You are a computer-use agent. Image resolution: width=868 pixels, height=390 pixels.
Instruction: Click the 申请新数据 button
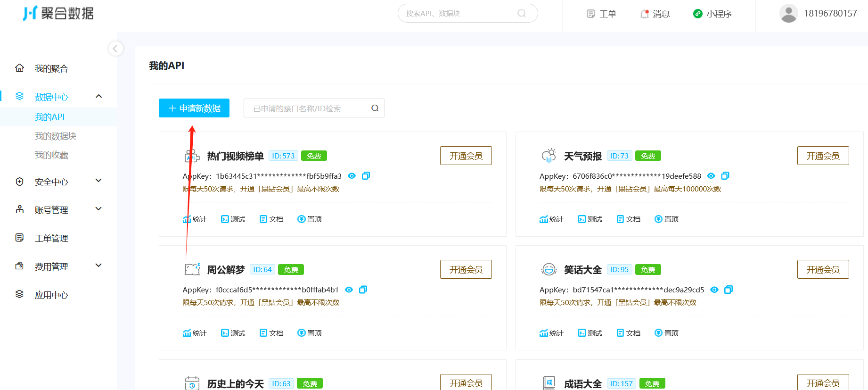(x=194, y=108)
